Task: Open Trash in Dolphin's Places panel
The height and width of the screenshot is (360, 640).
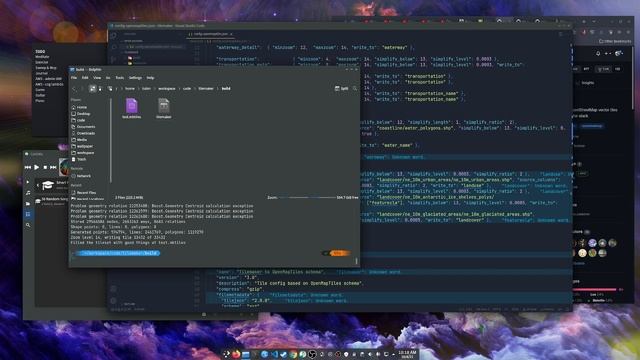Action: [x=79, y=159]
